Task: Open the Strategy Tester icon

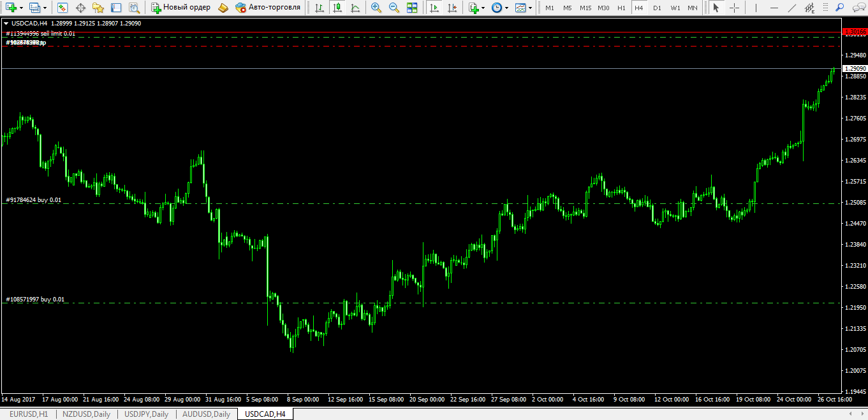Action: click(x=134, y=8)
